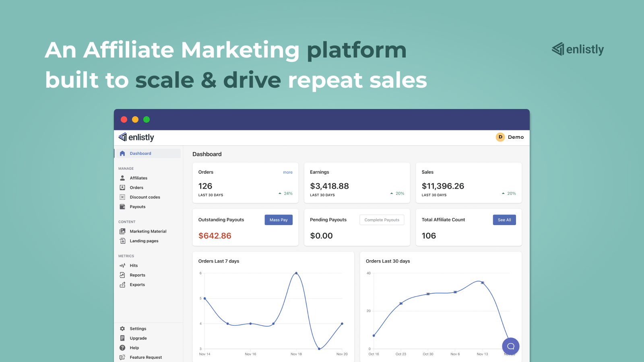The width and height of the screenshot is (644, 362).
Task: Click the Upgrade receipt icon
Action: coord(122,338)
